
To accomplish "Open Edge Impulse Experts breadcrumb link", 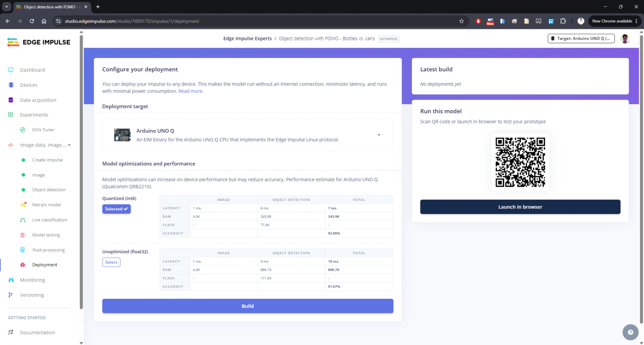I will point(248,39).
